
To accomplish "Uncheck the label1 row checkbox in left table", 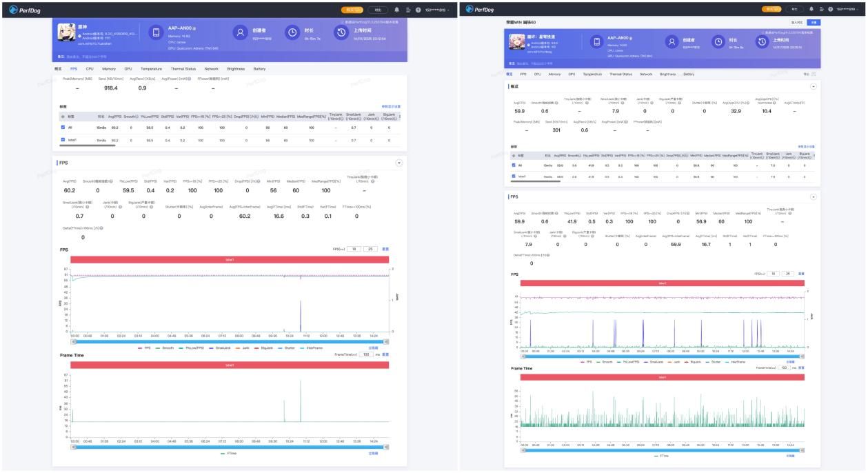I will click(x=63, y=140).
